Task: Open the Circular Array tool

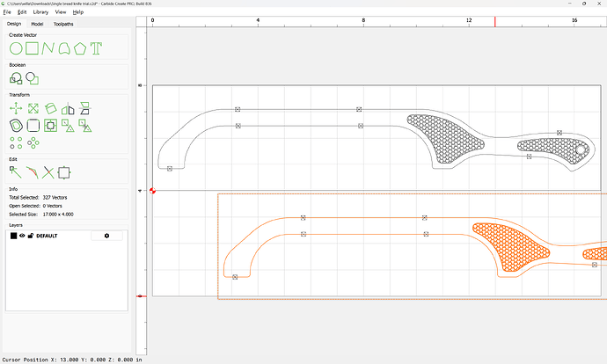Action: [33, 142]
